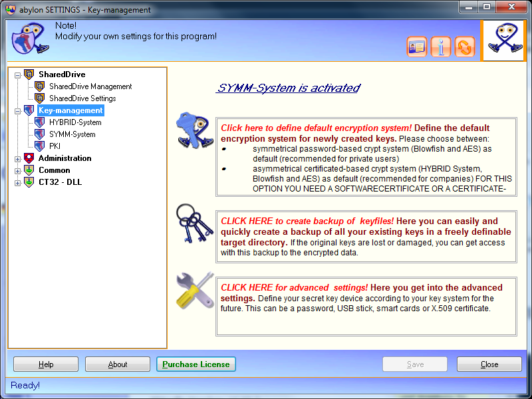Select Common in the tree
The width and height of the screenshot is (532, 399).
[x=55, y=170]
